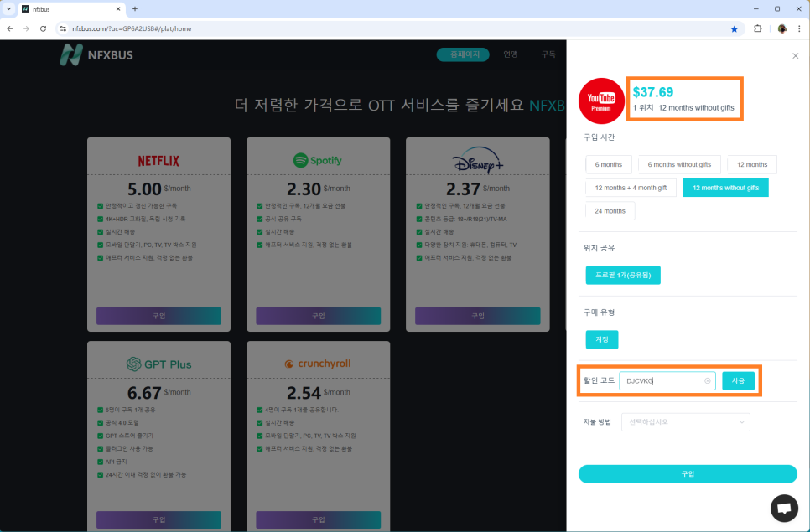Select the 계정 purchase type
This screenshot has width=810, height=532.
point(602,339)
